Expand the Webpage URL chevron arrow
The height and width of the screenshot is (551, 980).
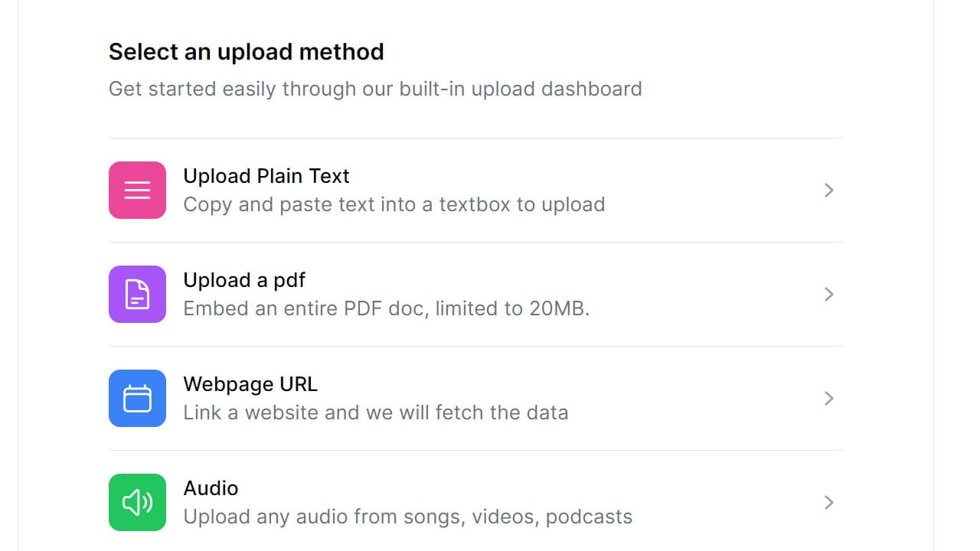pyautogui.click(x=828, y=399)
